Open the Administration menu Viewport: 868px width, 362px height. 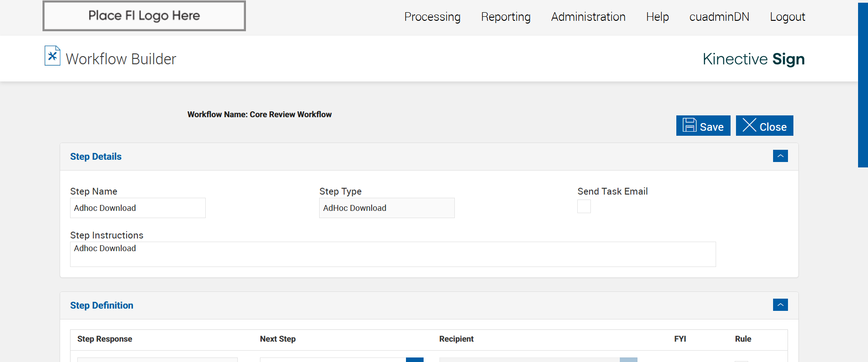(x=588, y=17)
